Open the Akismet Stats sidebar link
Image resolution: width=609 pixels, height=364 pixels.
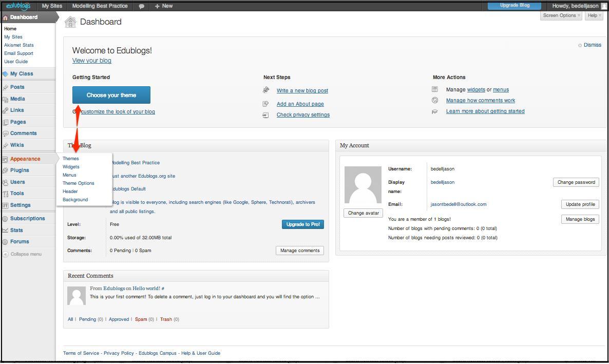point(19,45)
